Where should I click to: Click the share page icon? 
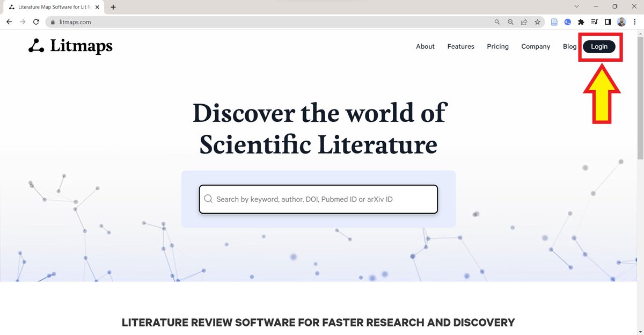[x=524, y=23]
